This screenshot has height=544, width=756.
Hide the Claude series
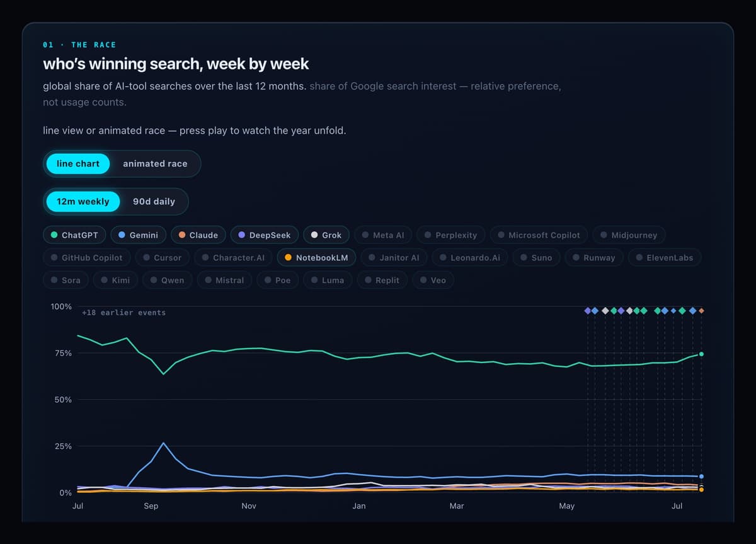(198, 235)
